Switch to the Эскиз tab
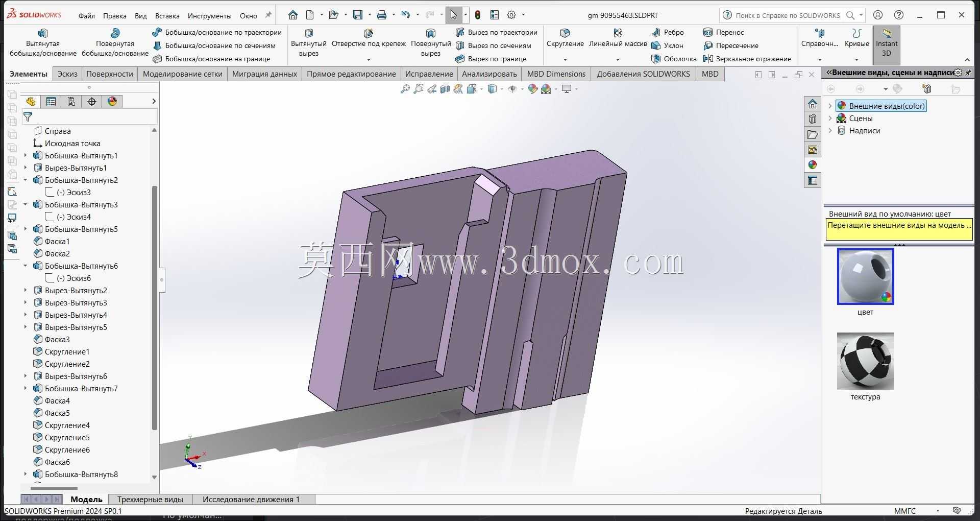The height and width of the screenshot is (521, 980). coord(67,74)
